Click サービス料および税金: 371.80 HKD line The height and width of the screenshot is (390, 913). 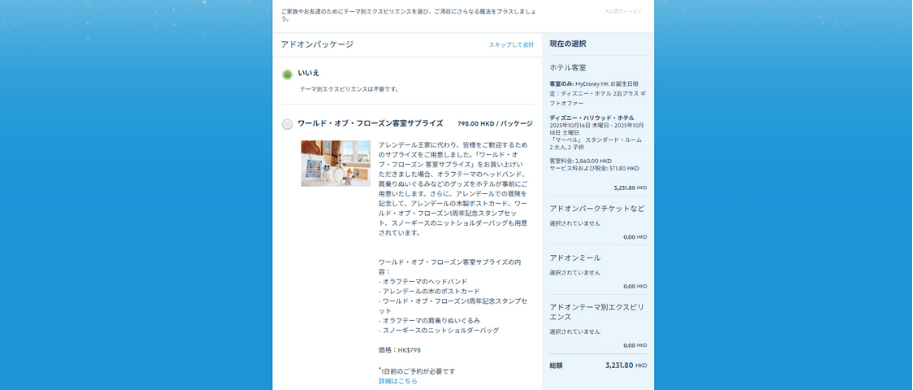click(x=594, y=168)
